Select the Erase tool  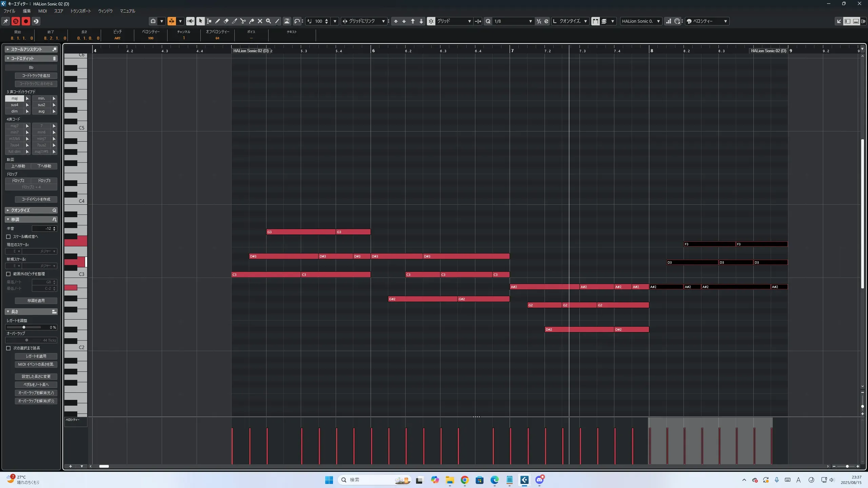tap(226, 21)
